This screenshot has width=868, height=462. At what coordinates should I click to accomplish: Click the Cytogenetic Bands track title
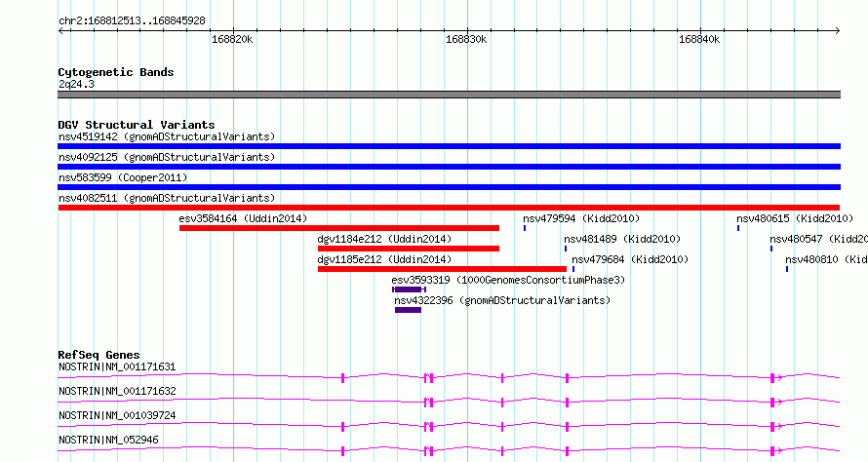point(116,72)
